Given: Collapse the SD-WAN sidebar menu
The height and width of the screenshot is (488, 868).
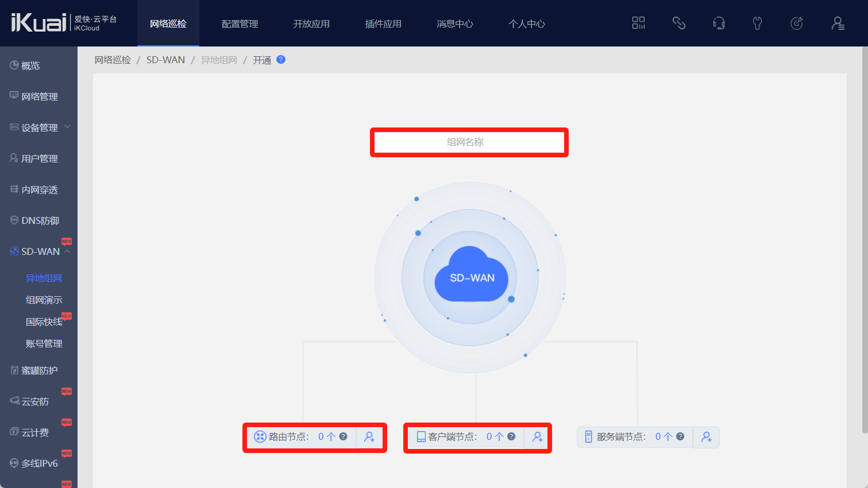Looking at the screenshot, I should click(67, 251).
